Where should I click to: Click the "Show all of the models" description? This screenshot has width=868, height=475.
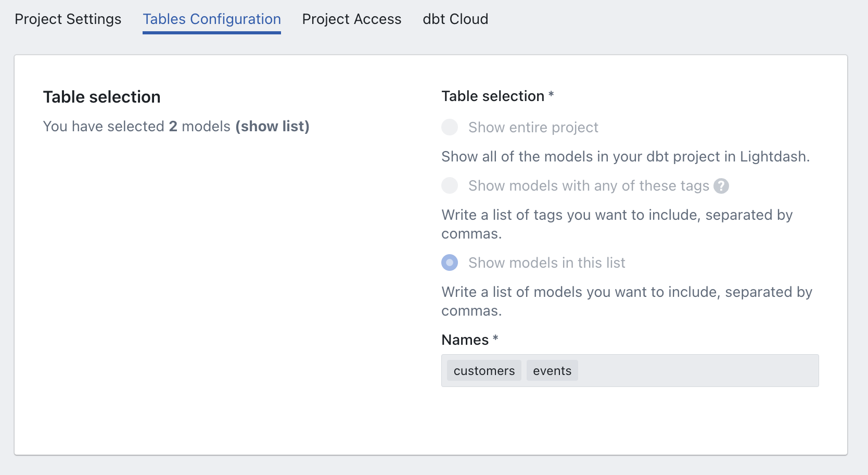626,157
